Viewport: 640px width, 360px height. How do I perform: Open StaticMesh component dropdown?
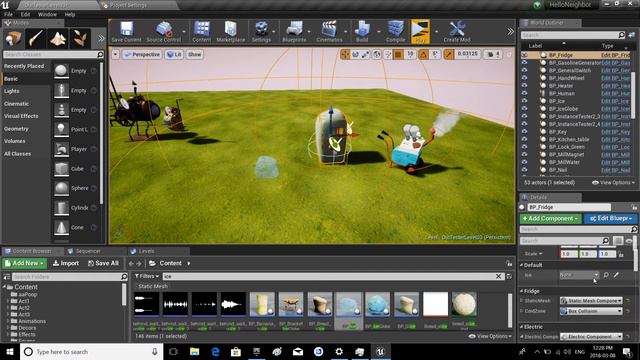(591, 301)
